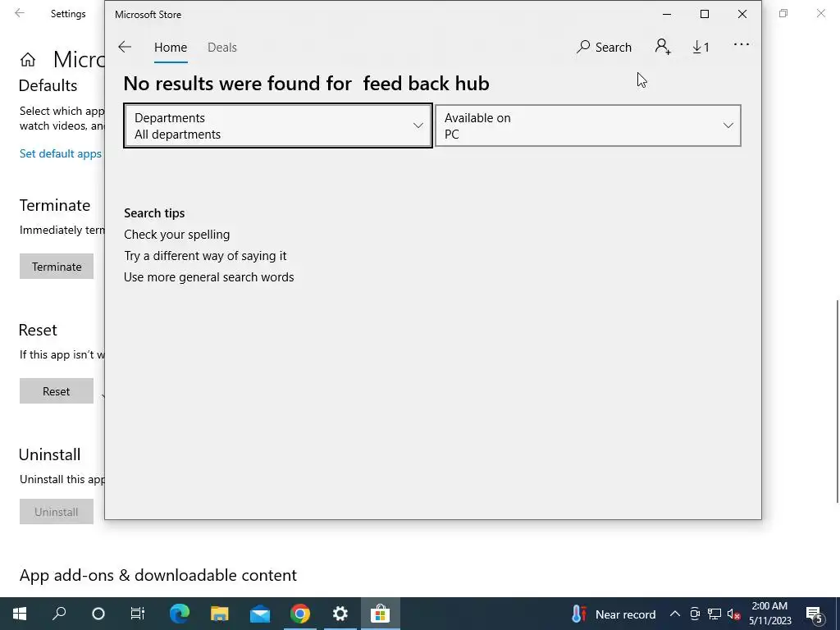Maximize the Microsoft Store window
Viewport: 840px width, 630px height.
tap(705, 15)
